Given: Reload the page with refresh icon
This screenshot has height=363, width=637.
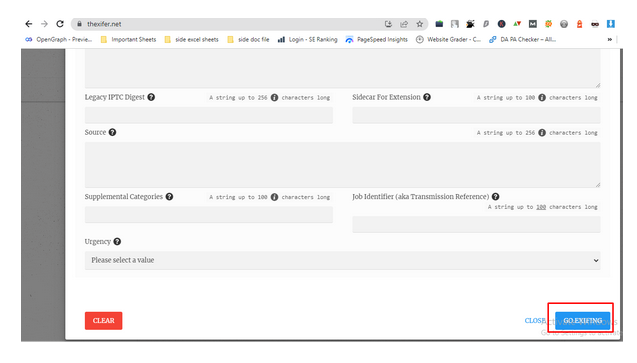Looking at the screenshot, I should click(60, 24).
